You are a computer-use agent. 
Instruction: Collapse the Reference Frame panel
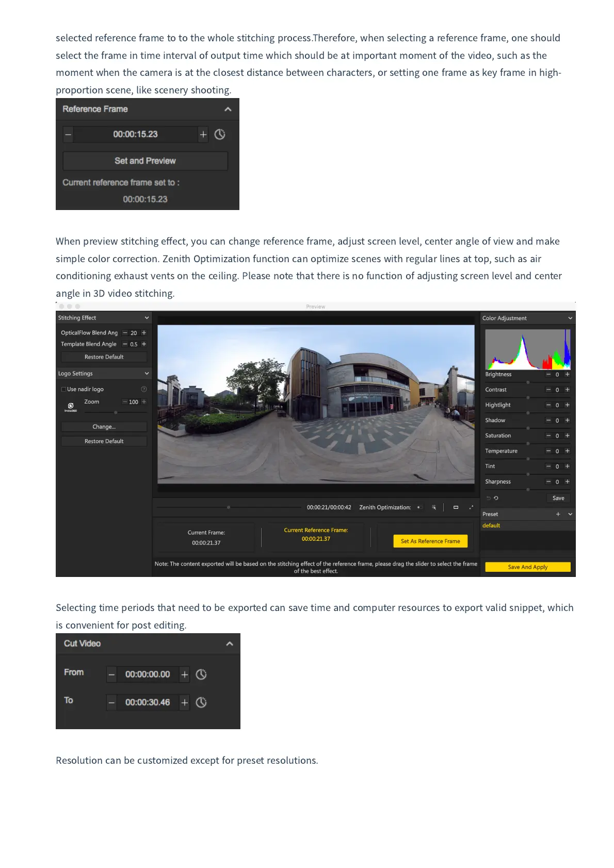pos(228,109)
